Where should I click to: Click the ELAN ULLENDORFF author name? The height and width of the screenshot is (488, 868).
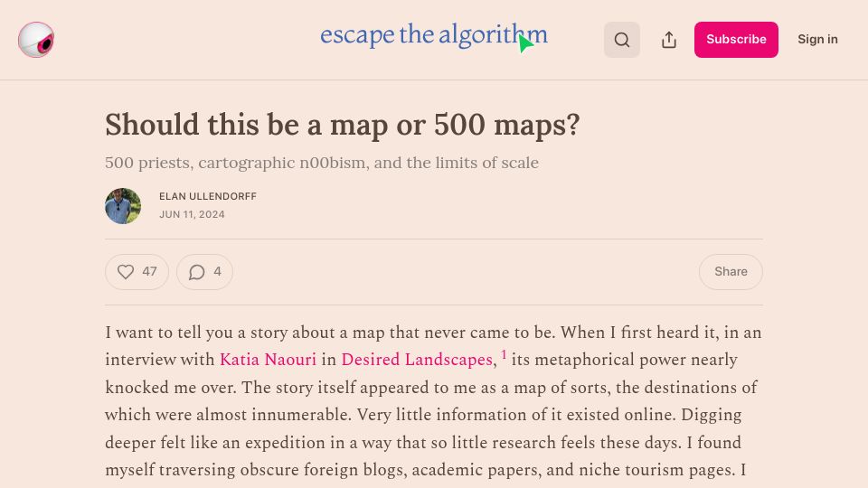coord(208,196)
